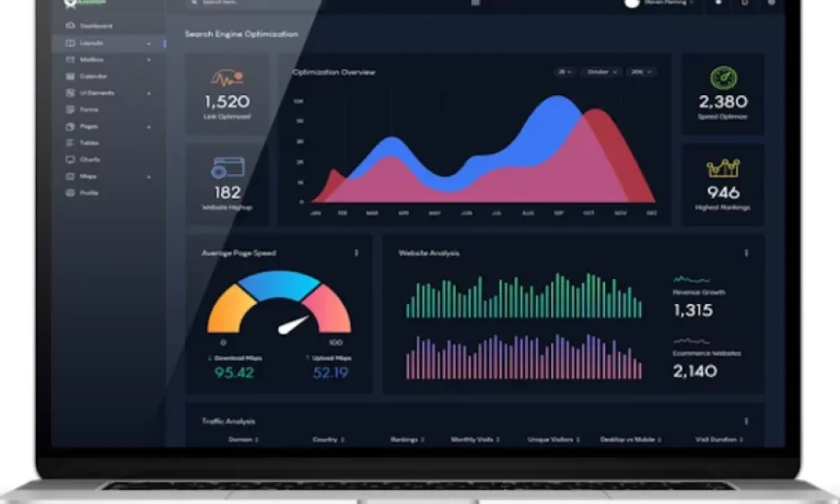Open the Calendar icon in sidebar
This screenshot has width=840, height=504.
tap(71, 76)
